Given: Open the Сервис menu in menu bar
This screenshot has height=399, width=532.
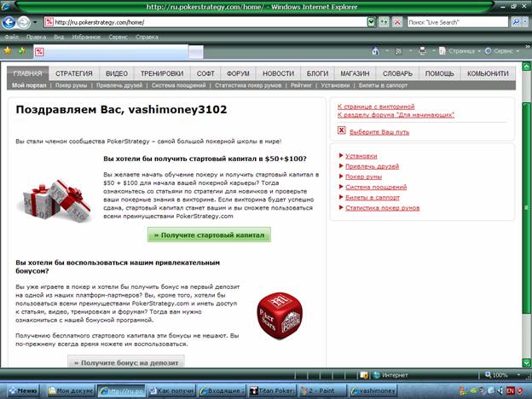Looking at the screenshot, I should (118, 37).
